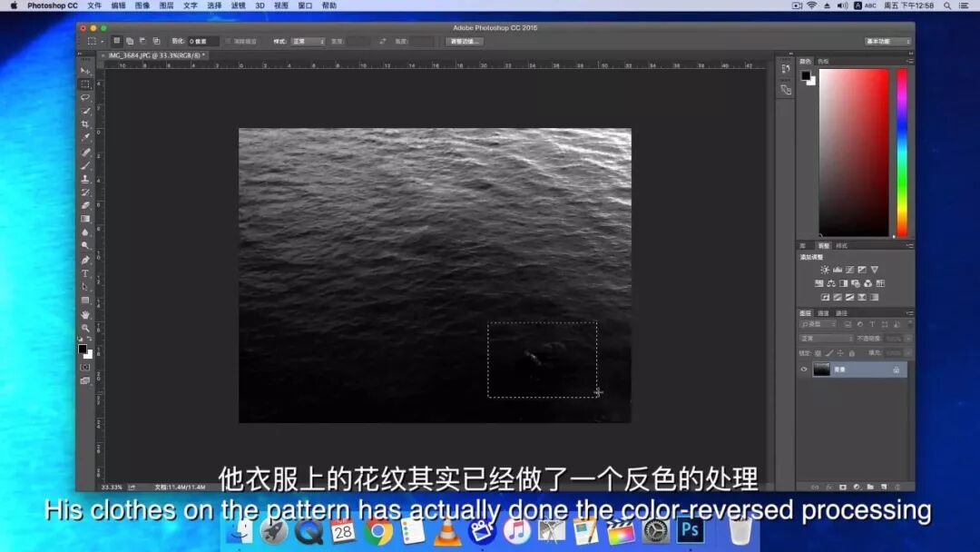Toggle lock position in Layers panel
The width and height of the screenshot is (980, 552).
[840, 353]
